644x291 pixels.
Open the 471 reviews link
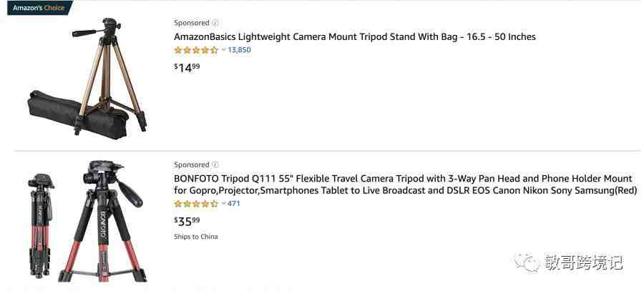pos(234,203)
